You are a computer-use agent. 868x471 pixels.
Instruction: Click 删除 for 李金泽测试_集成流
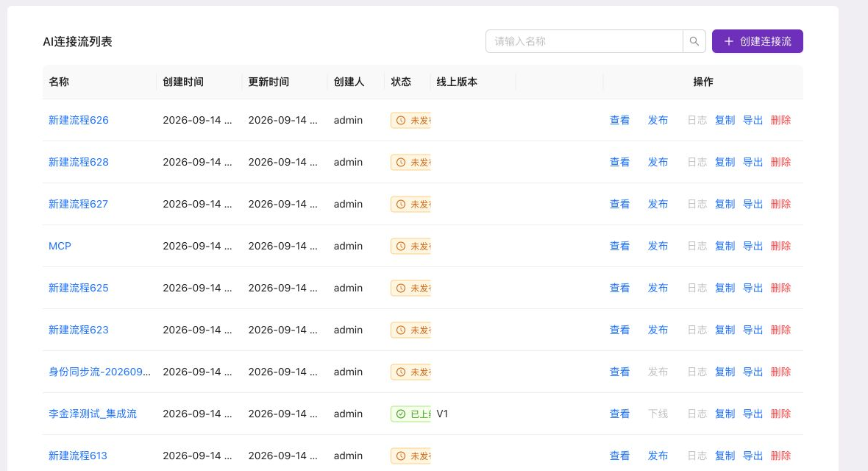click(x=780, y=414)
